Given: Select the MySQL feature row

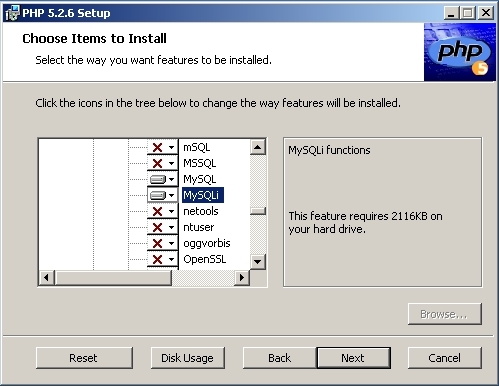Looking at the screenshot, I should point(200,179).
